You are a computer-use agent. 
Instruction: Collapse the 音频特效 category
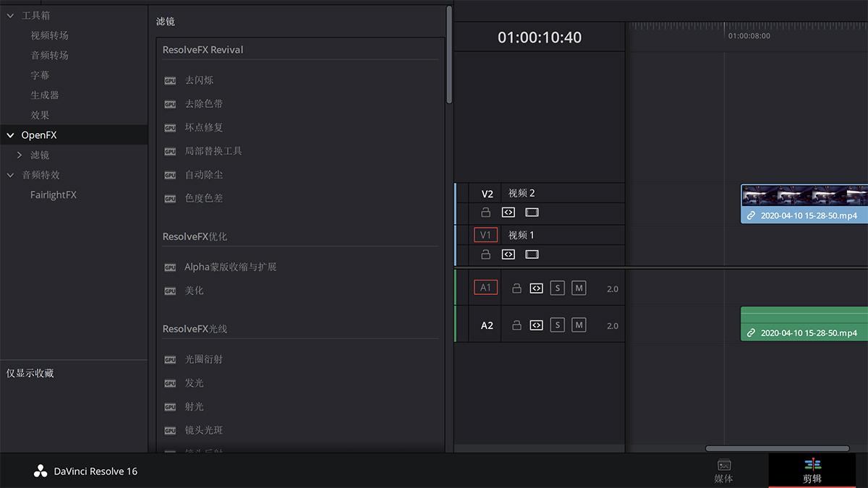point(10,174)
